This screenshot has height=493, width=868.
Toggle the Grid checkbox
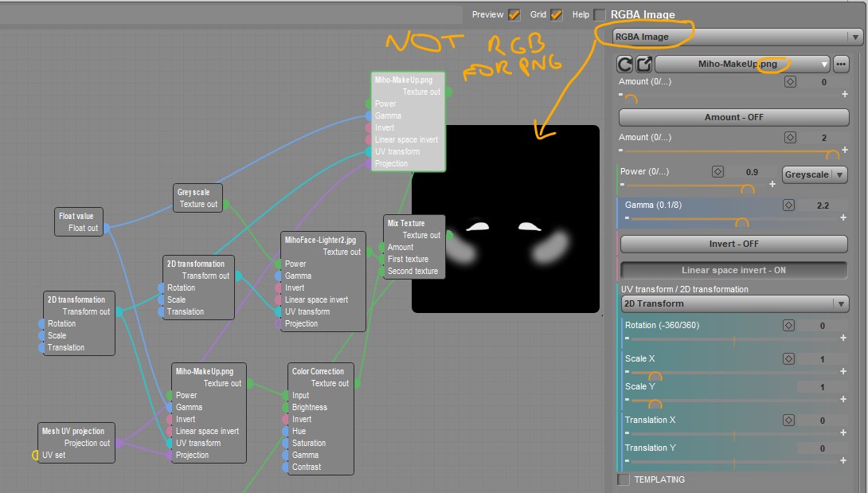click(557, 15)
